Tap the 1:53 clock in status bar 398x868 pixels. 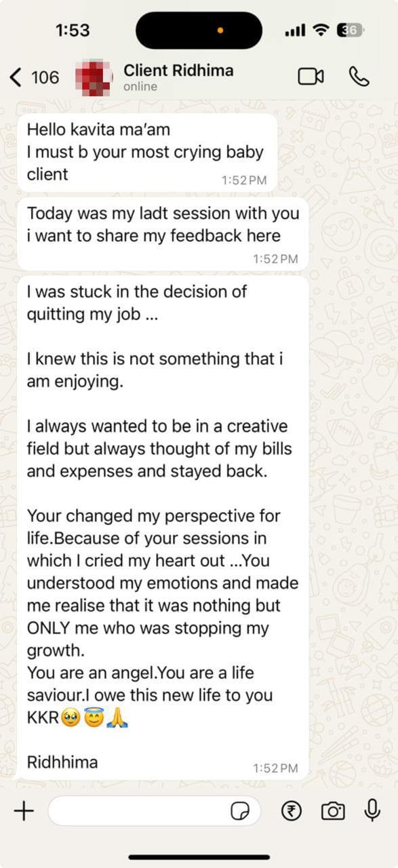[72, 31]
